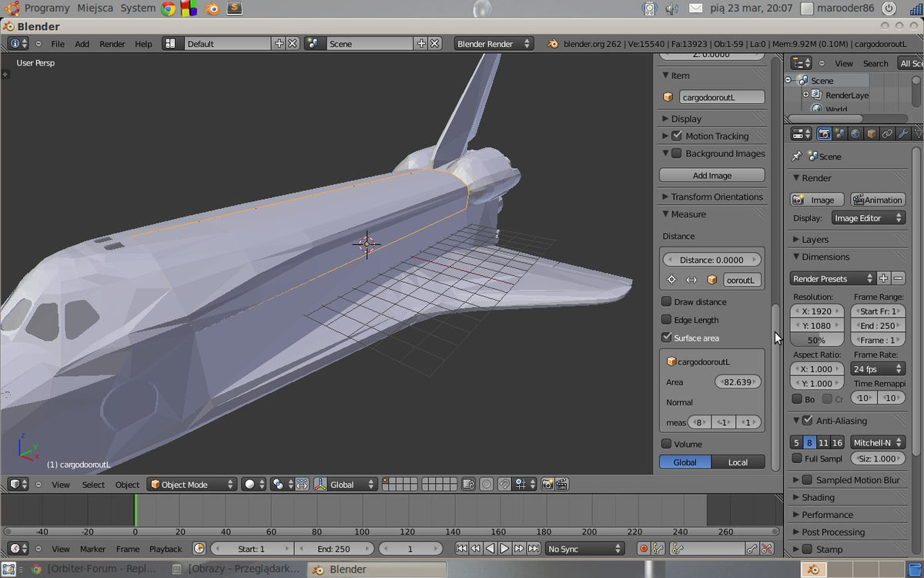Play the animation in reverse
This screenshot has width=924, height=578.
pyautogui.click(x=490, y=549)
